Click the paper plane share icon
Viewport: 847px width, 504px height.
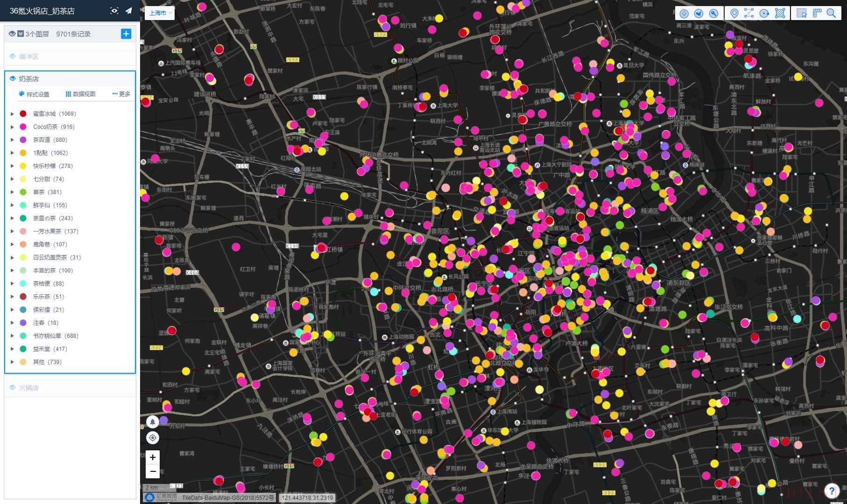pos(128,11)
